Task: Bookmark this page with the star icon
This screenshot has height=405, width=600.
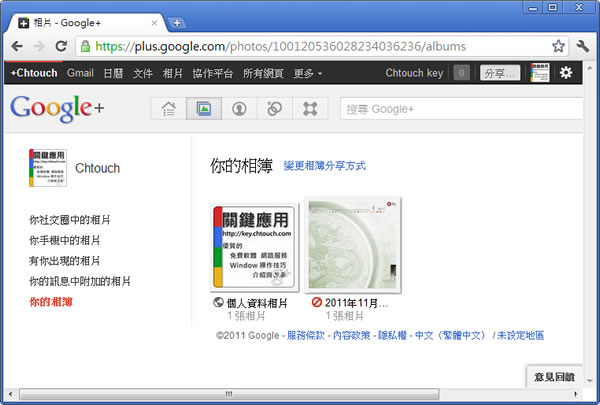Action: pos(558,46)
